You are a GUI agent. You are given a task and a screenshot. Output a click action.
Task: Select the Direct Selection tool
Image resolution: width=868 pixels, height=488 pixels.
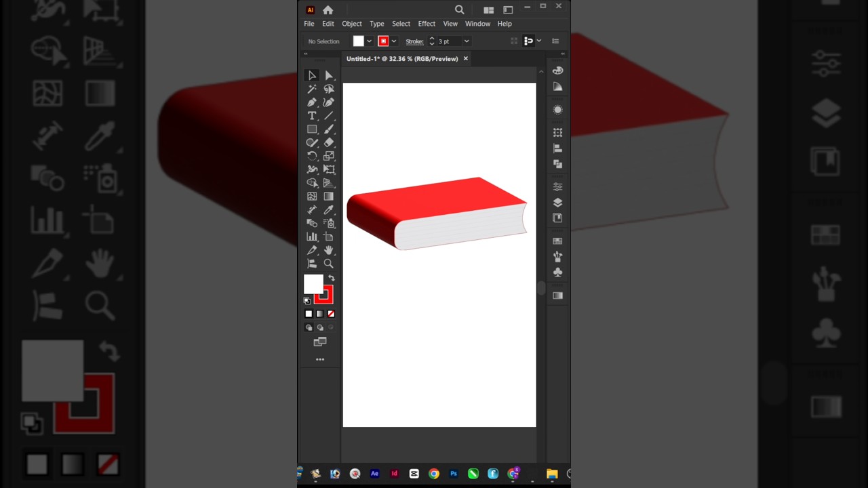point(329,75)
